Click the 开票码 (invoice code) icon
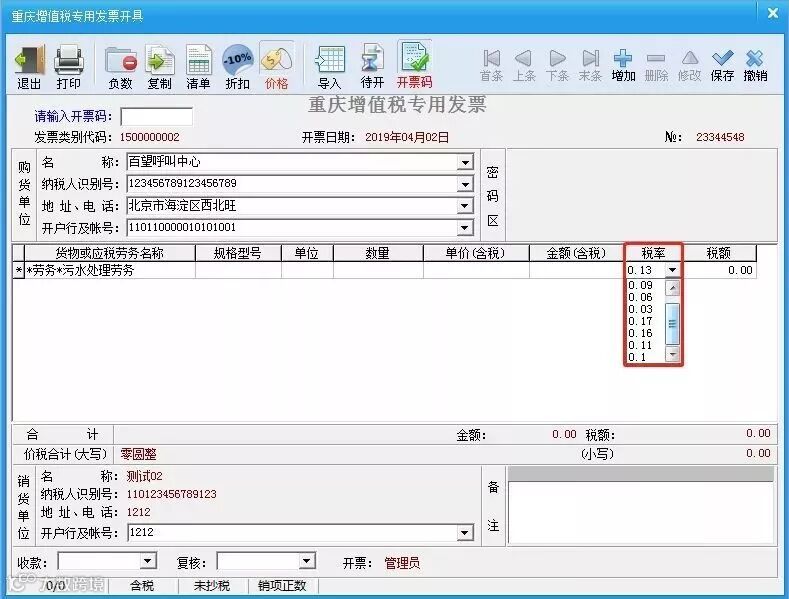789x599 pixels. [x=415, y=65]
